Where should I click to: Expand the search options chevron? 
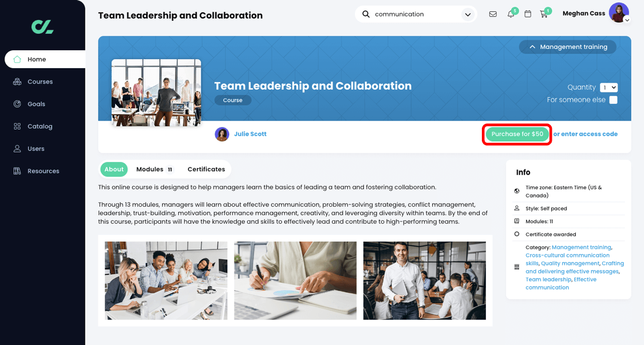467,15
